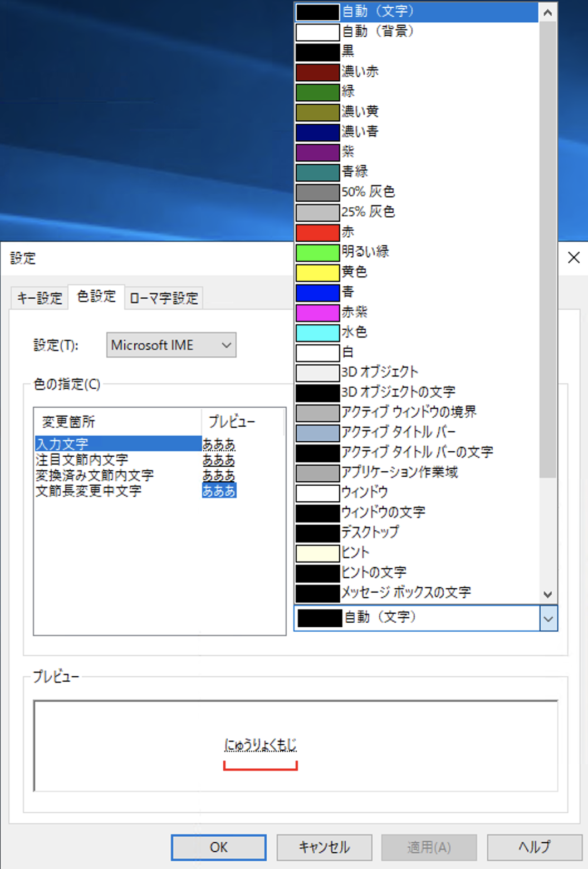This screenshot has height=869, width=588.
Task: Select the 赤 color entry
Action: (416, 232)
